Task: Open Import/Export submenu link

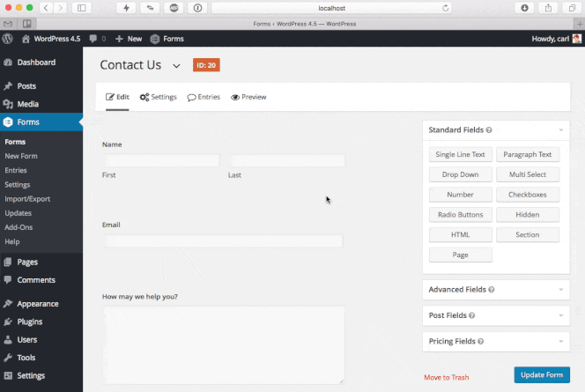Action: tap(27, 199)
